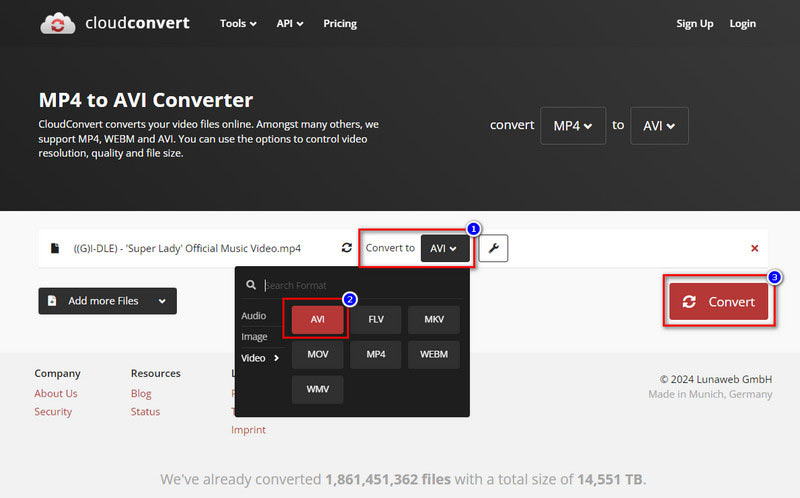Open the Imprint link

248,430
